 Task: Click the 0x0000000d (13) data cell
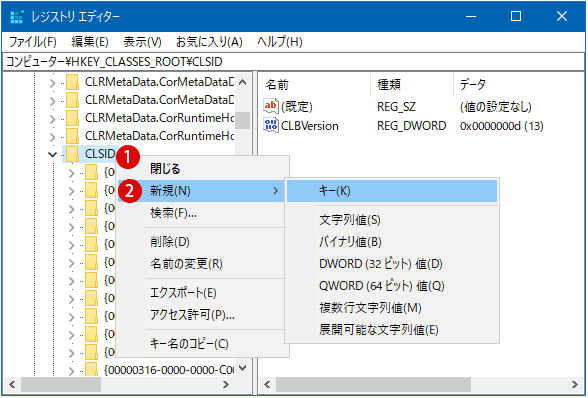(x=501, y=126)
